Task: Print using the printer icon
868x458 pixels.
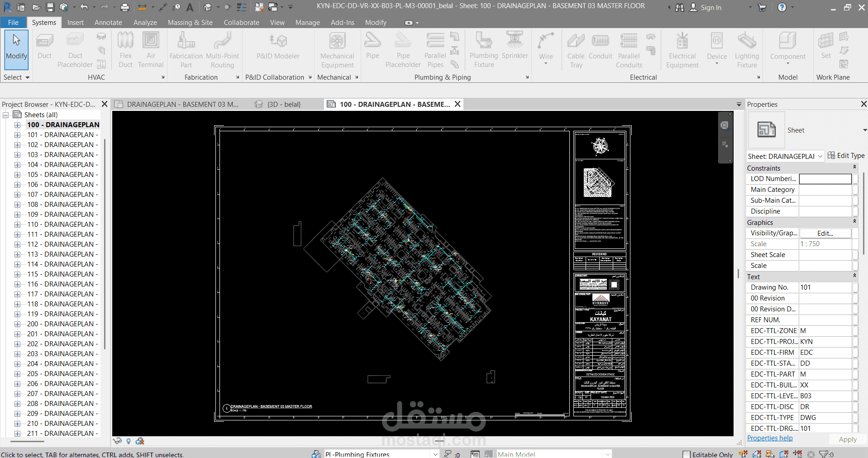Action: tap(125, 7)
